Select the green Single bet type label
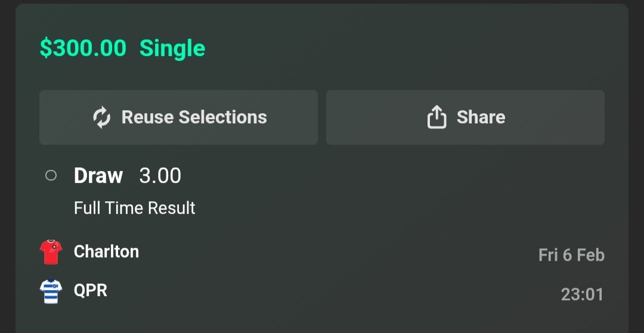644x333 pixels. (172, 48)
